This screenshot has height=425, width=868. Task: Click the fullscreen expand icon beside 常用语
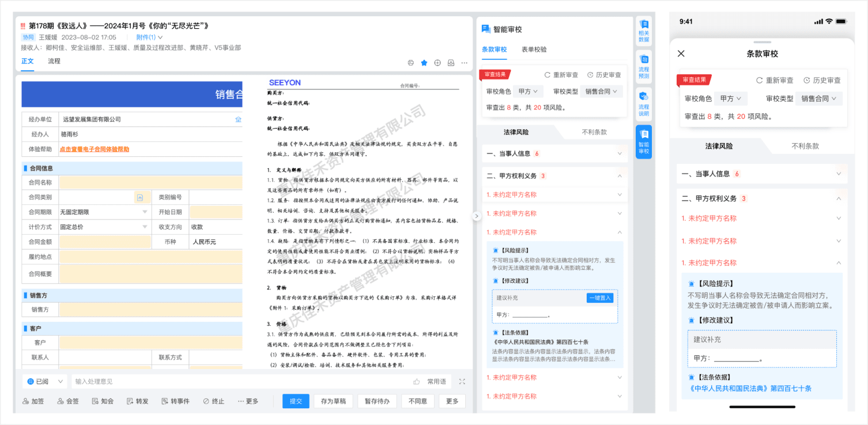(x=462, y=381)
